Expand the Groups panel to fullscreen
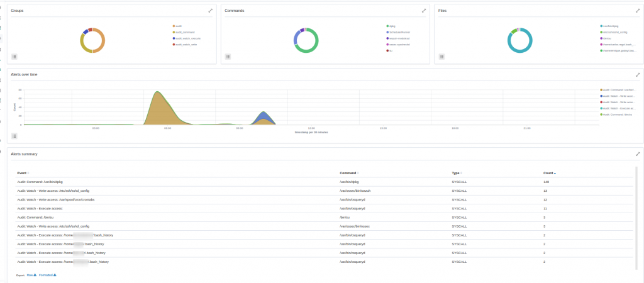Viewport: 644px width, 283px height. tap(211, 11)
